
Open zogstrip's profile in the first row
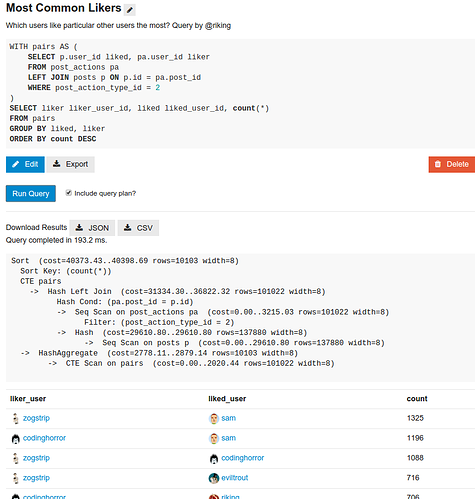36,418
